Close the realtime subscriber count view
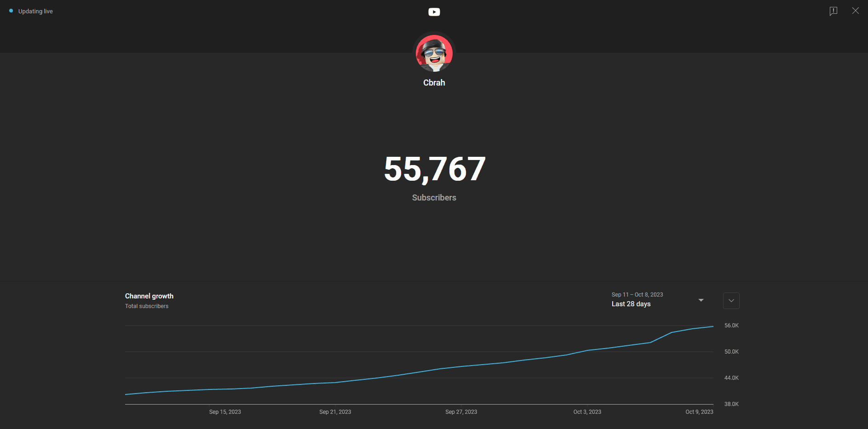Viewport: 868px width, 429px height. (856, 11)
